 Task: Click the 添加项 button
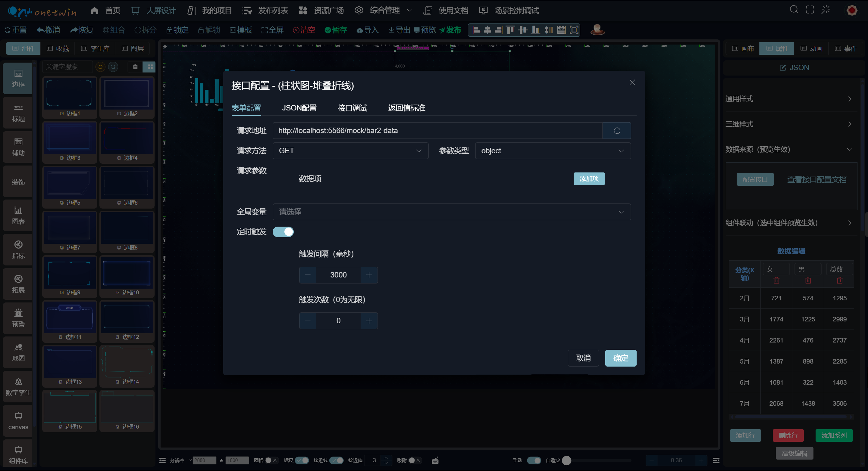tap(589, 179)
